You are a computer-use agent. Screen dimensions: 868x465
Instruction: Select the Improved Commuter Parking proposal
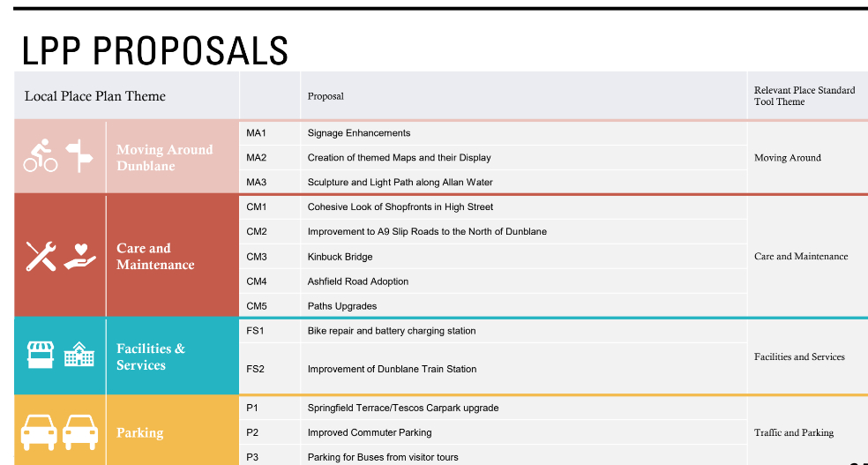click(x=370, y=432)
